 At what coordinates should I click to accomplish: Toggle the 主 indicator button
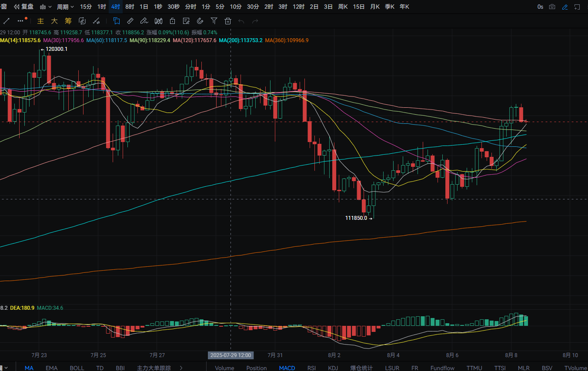pos(40,20)
